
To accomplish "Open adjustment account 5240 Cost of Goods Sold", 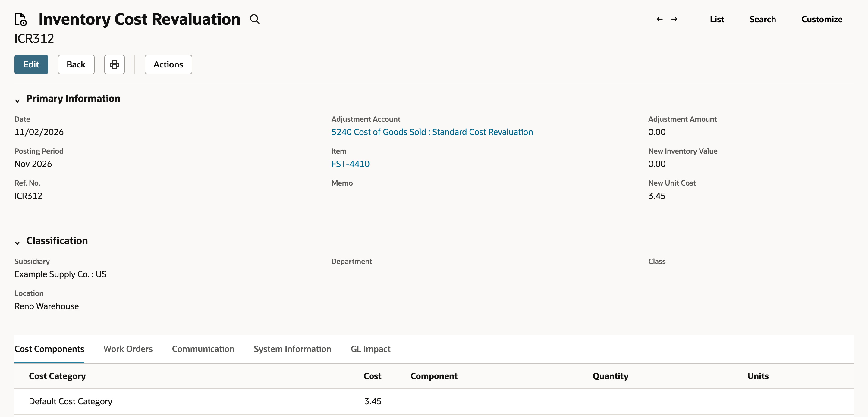I will tap(432, 132).
